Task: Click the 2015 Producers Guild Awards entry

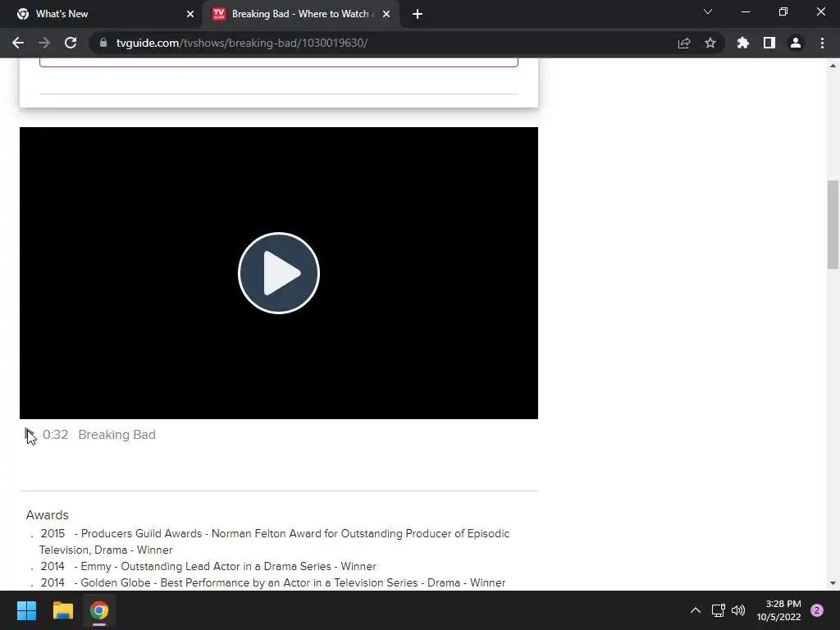Action: point(274,541)
